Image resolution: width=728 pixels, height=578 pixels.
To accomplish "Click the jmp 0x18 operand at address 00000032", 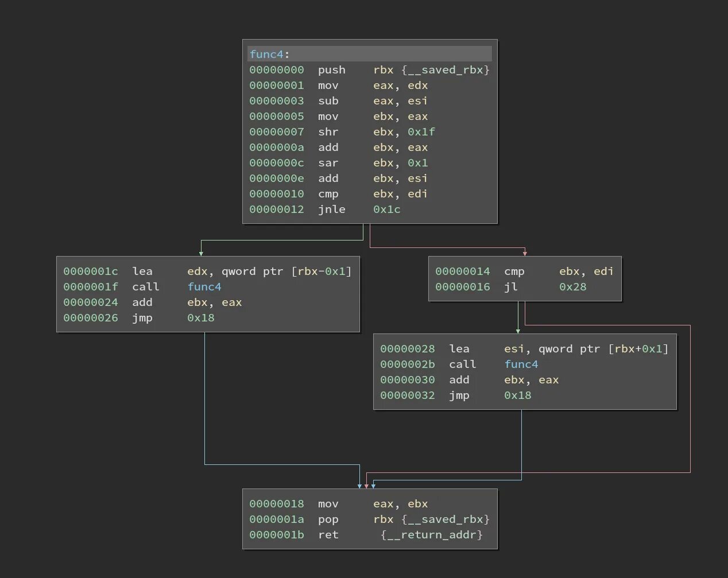I will pos(517,395).
